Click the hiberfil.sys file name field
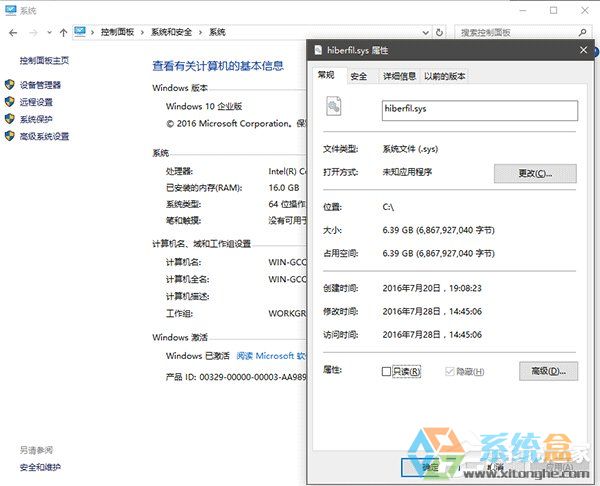This screenshot has height=486, width=600. coord(480,111)
